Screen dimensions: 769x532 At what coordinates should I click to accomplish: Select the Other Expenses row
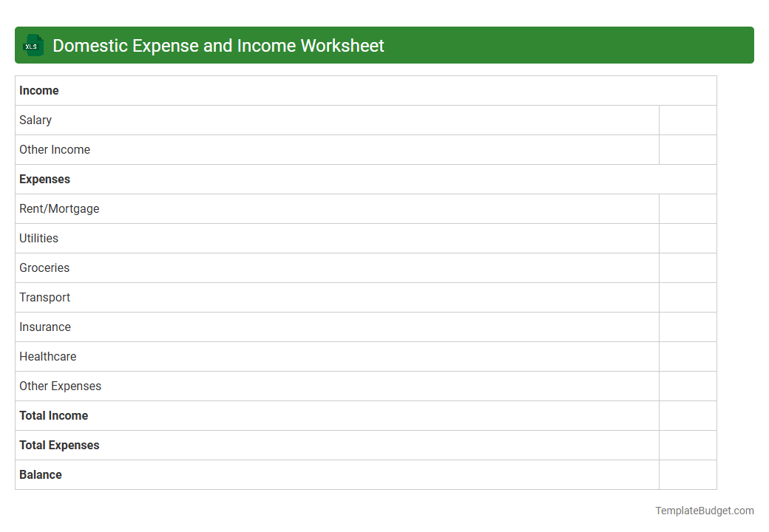(61, 386)
